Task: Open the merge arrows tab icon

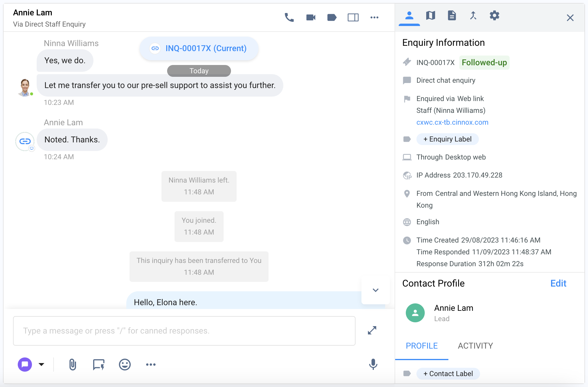Action: [473, 15]
